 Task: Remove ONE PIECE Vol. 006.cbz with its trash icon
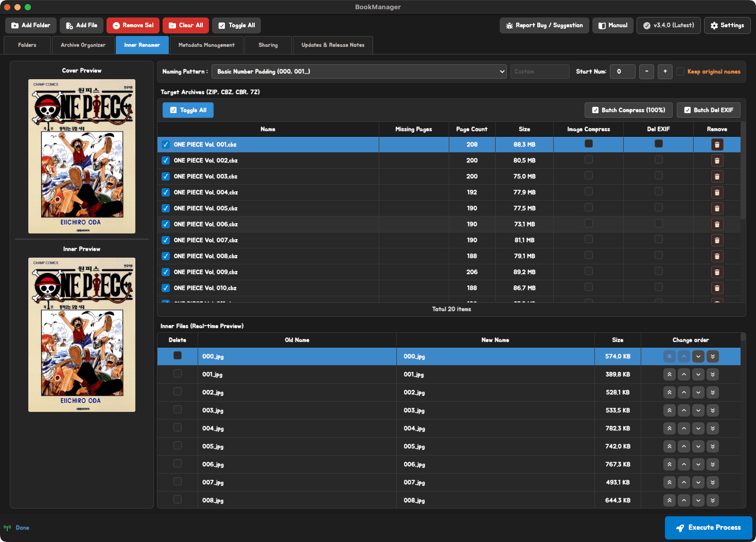pyautogui.click(x=717, y=224)
